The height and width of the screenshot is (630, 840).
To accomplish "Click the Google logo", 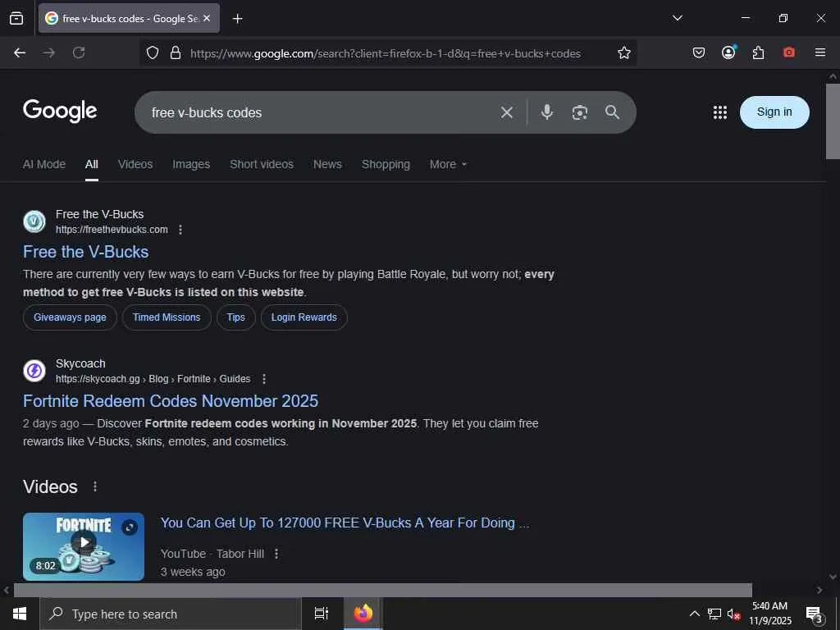I will coord(60,112).
